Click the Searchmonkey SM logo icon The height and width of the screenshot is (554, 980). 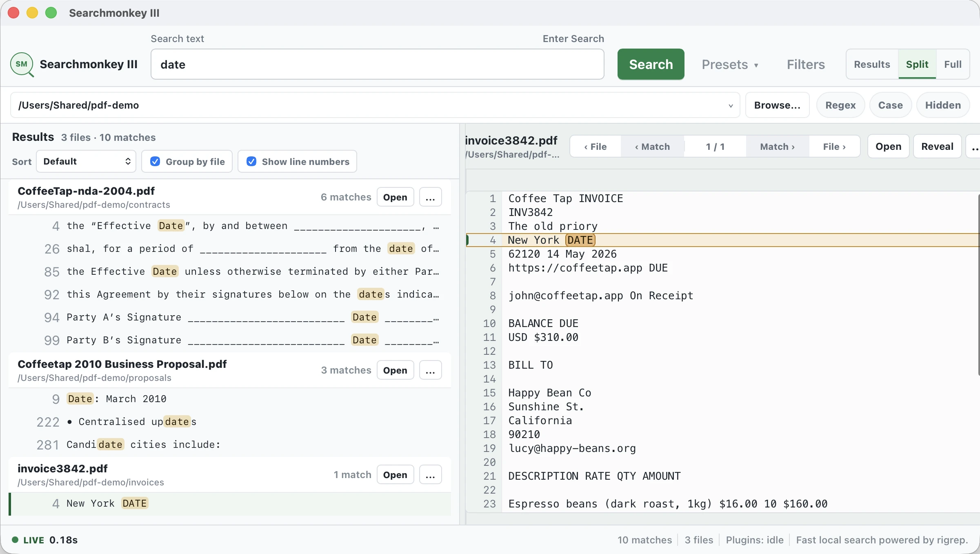pyautogui.click(x=22, y=65)
